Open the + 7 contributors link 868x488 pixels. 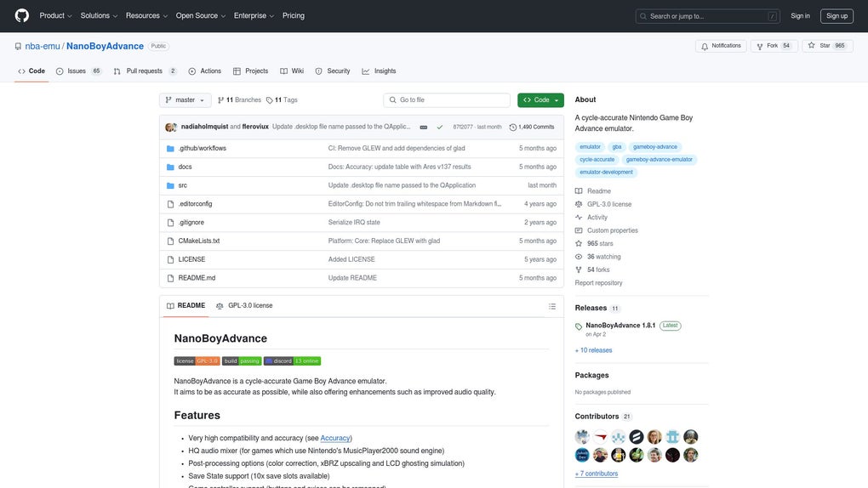597,474
